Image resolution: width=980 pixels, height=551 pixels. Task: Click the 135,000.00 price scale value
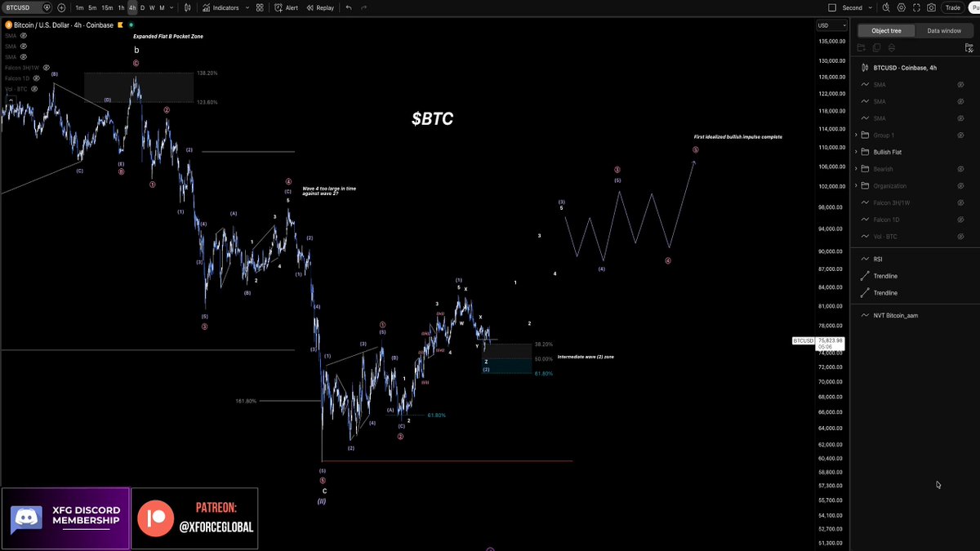(831, 41)
